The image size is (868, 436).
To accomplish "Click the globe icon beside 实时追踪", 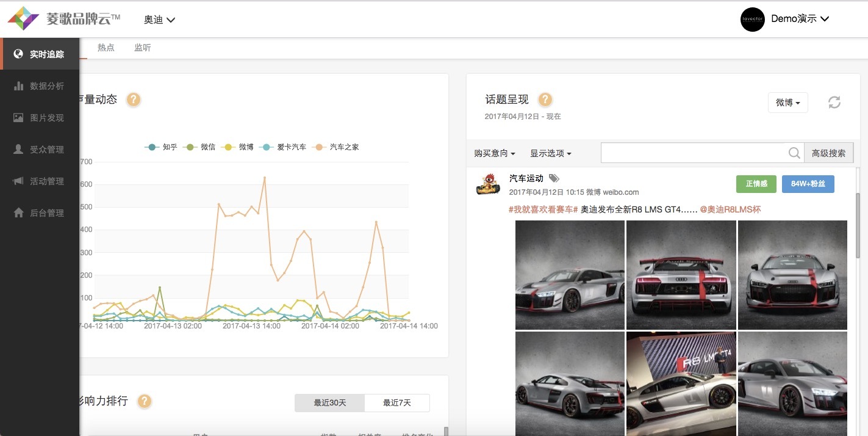I will [18, 54].
